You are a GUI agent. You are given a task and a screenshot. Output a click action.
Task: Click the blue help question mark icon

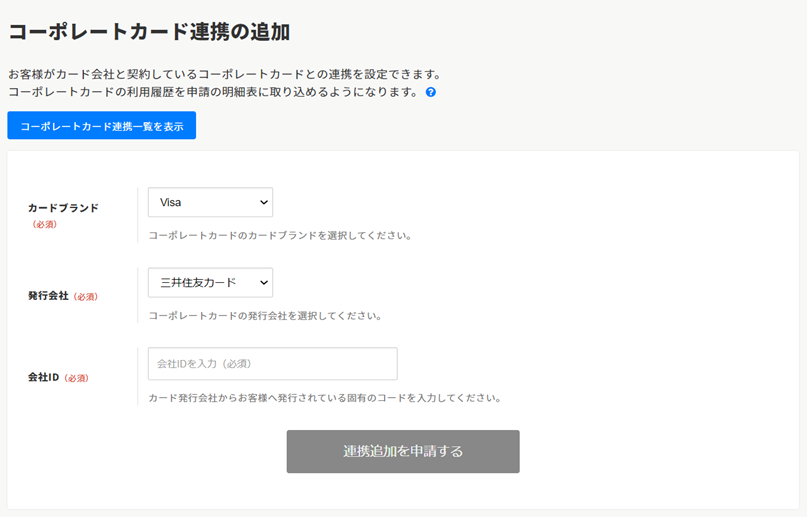pyautogui.click(x=431, y=92)
